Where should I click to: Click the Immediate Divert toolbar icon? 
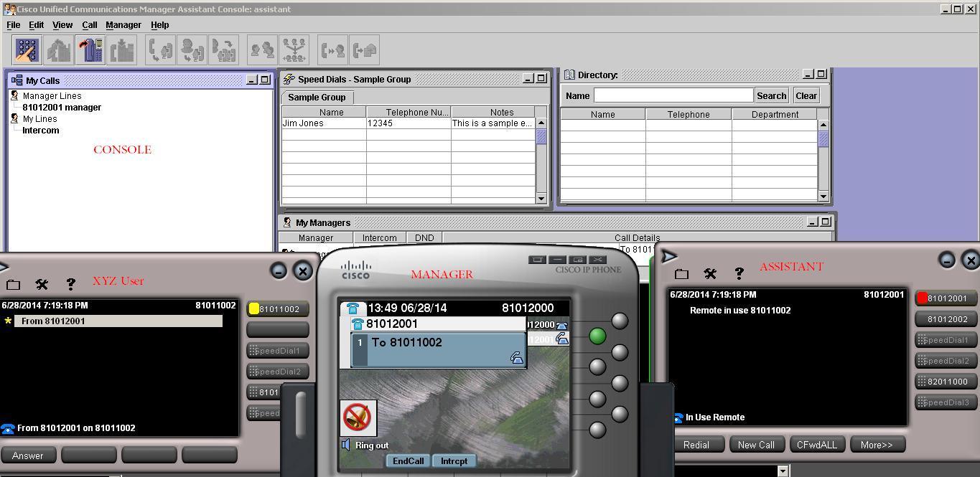tap(332, 50)
